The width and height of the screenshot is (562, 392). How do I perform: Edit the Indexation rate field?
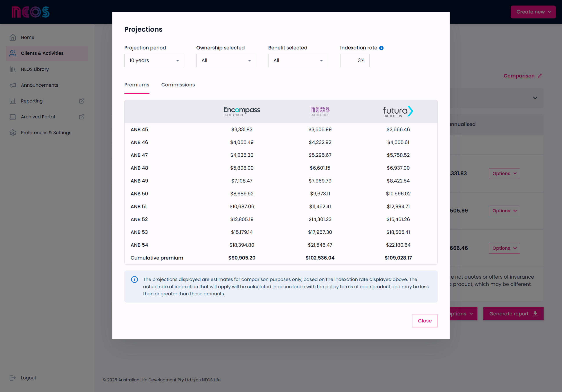click(x=355, y=60)
